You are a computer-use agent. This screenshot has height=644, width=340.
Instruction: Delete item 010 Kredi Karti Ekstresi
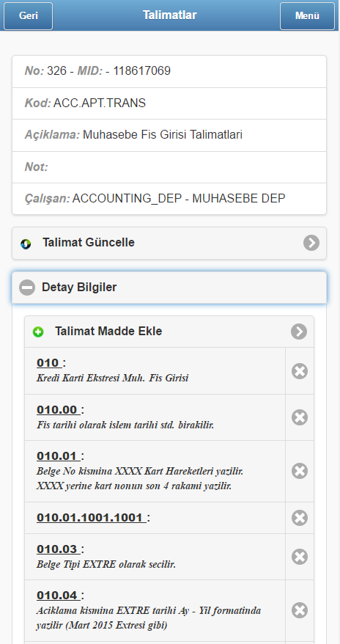point(300,371)
